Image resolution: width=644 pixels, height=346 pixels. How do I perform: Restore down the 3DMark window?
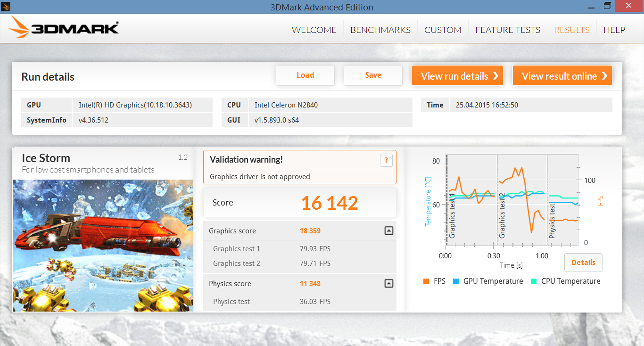tap(607, 6)
